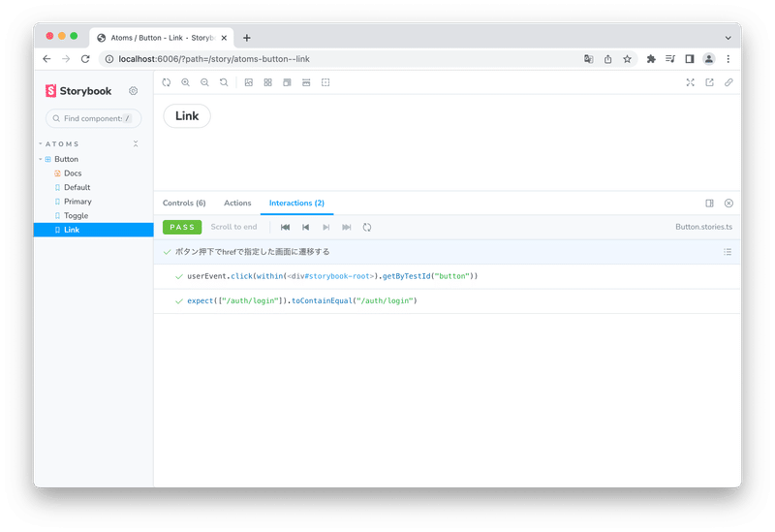Open the Chrome profile menu
775x532 pixels.
709,59
